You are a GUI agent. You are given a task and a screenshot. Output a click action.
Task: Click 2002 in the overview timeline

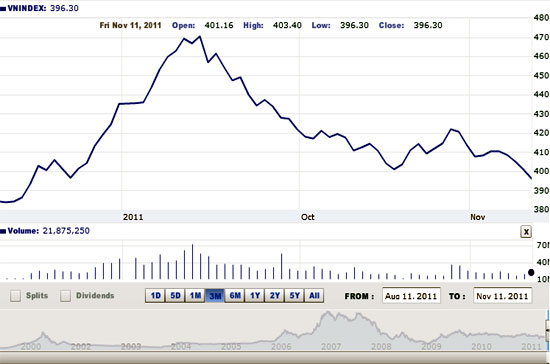tap(81, 346)
